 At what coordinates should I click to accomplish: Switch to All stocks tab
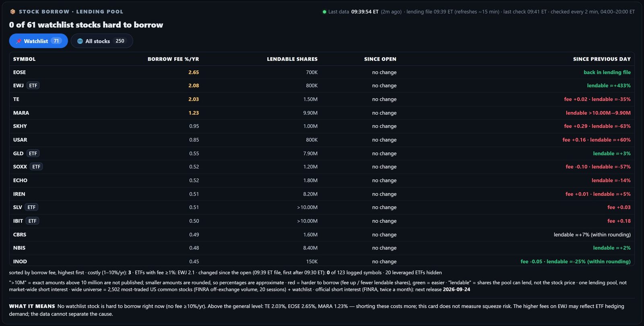point(102,41)
